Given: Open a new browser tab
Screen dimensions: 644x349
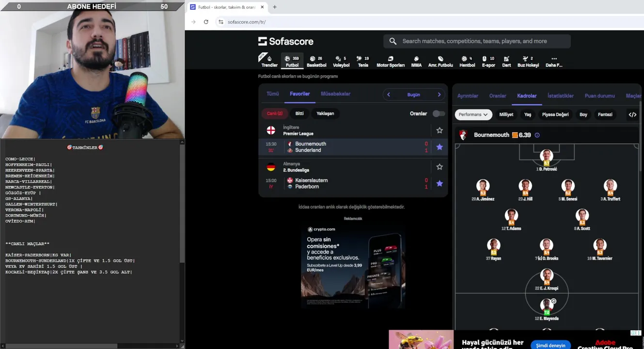Looking at the screenshot, I should pyautogui.click(x=275, y=7).
